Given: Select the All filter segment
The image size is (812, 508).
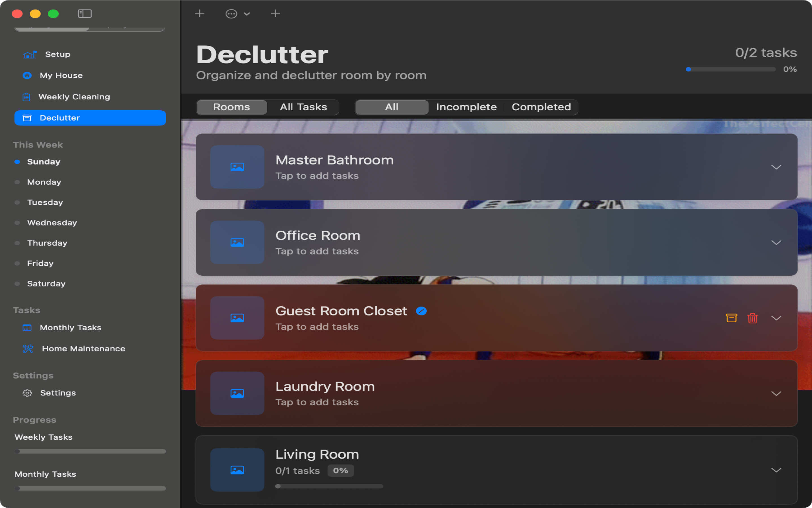Looking at the screenshot, I should point(392,107).
